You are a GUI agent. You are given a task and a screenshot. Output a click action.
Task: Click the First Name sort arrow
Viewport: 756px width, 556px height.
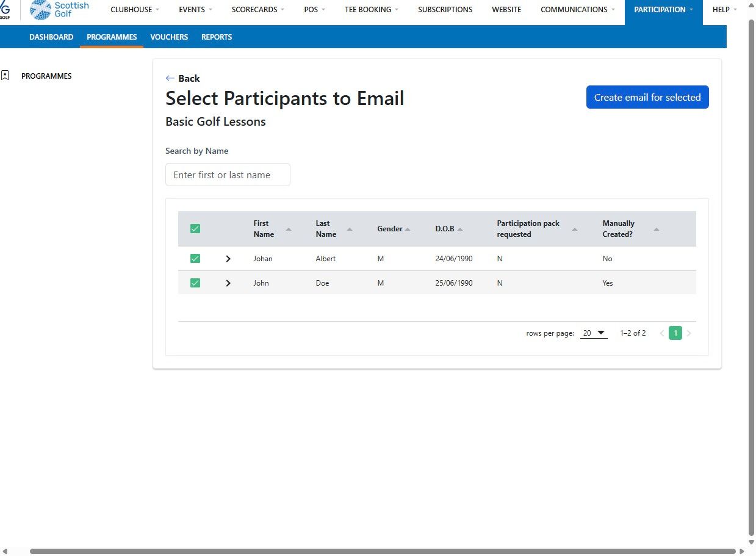(289, 229)
